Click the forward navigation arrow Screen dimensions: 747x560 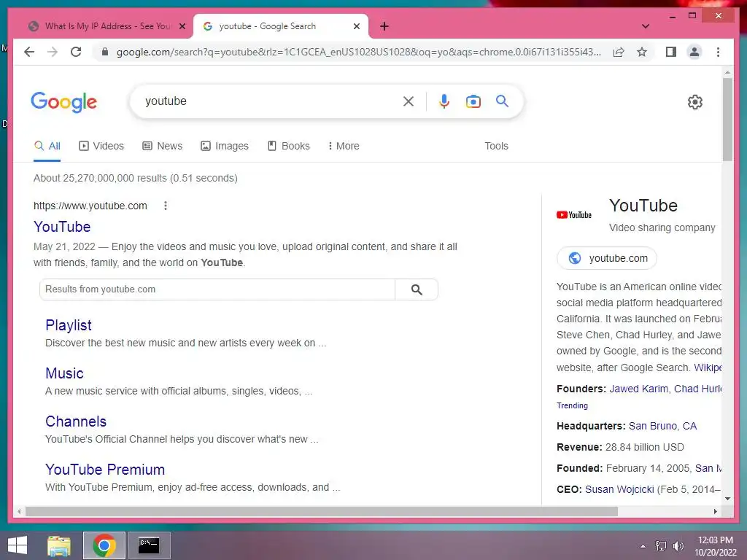coord(53,52)
